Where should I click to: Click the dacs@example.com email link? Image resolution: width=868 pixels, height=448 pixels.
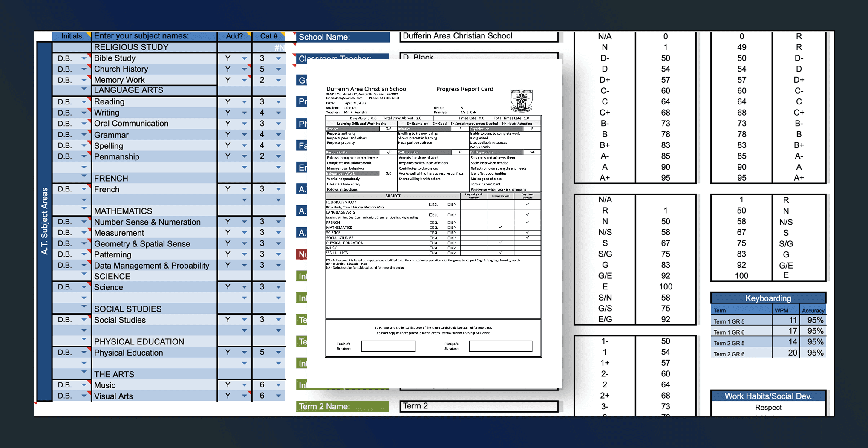tap(349, 98)
